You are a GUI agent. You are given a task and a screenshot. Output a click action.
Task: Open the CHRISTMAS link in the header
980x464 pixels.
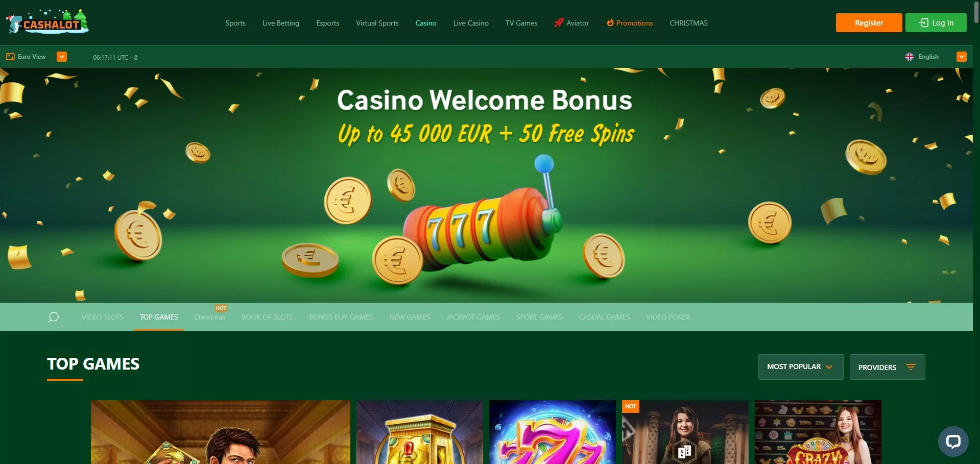pyautogui.click(x=688, y=23)
